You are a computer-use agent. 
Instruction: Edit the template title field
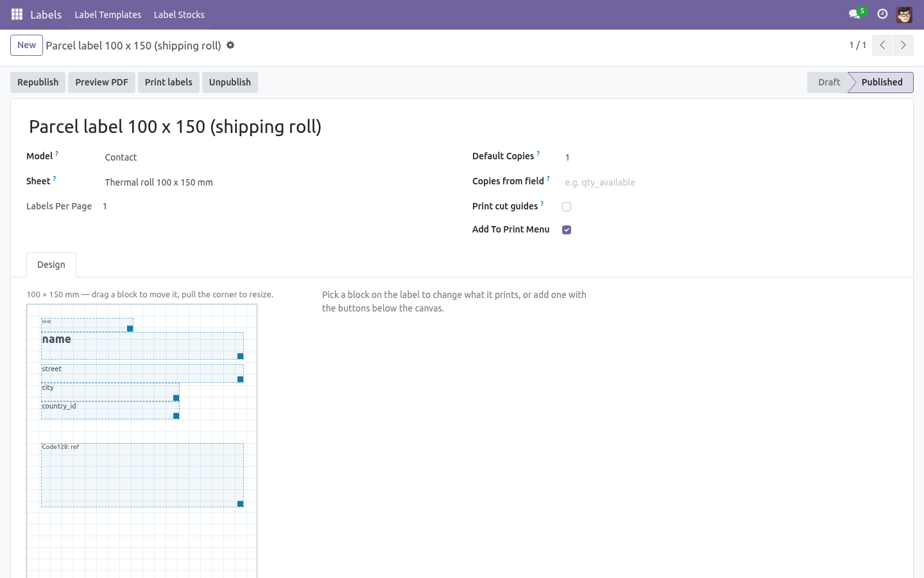(x=462, y=127)
